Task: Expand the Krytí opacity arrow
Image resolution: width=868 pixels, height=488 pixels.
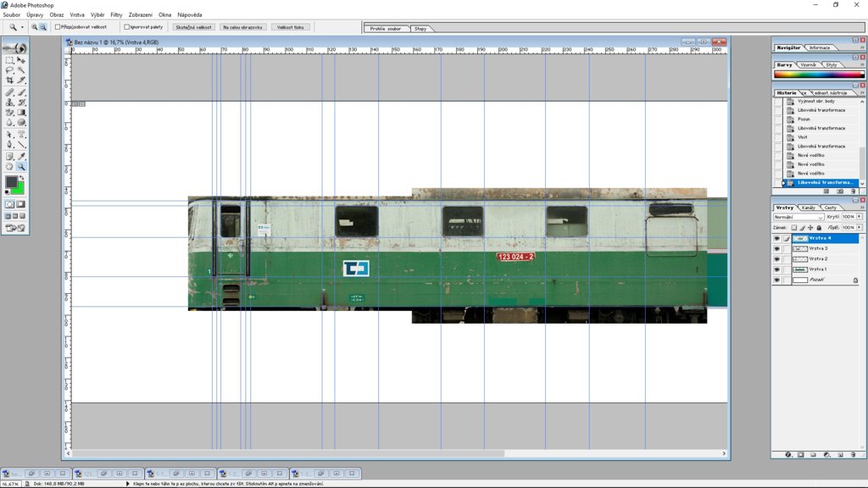Action: click(860, 217)
